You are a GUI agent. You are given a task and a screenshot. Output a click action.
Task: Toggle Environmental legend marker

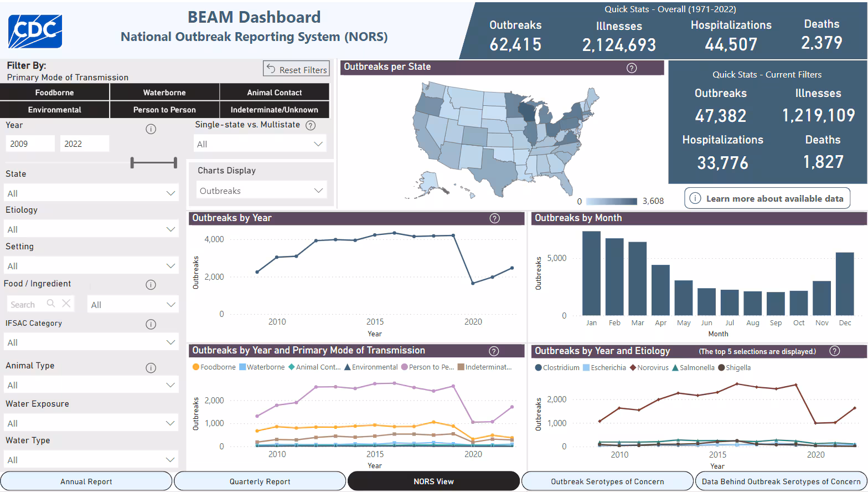(x=348, y=367)
